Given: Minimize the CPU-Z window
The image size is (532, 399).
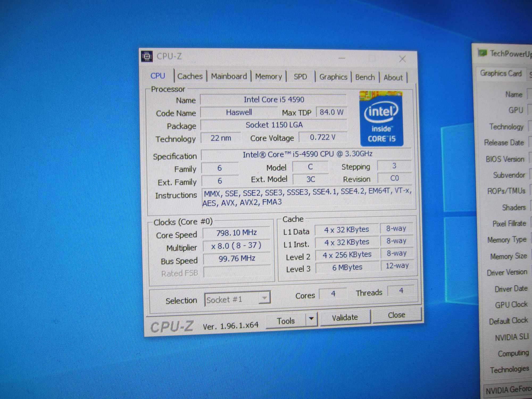Looking at the screenshot, I should (342, 58).
